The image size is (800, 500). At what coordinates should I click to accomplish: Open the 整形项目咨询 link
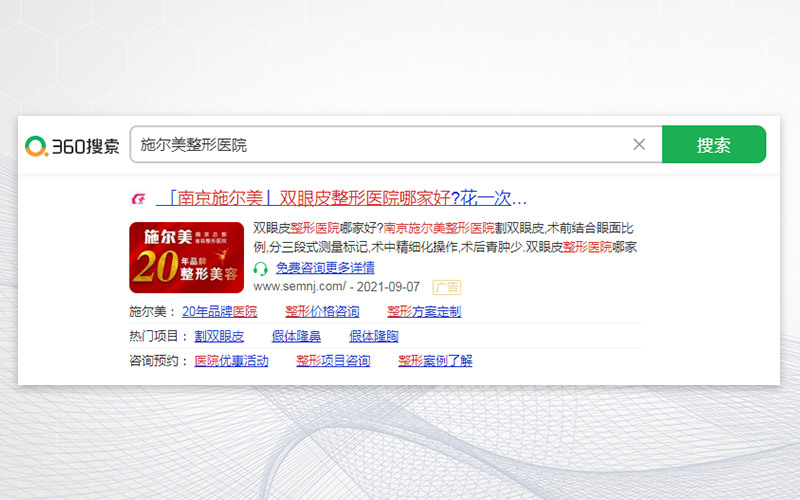[333, 361]
